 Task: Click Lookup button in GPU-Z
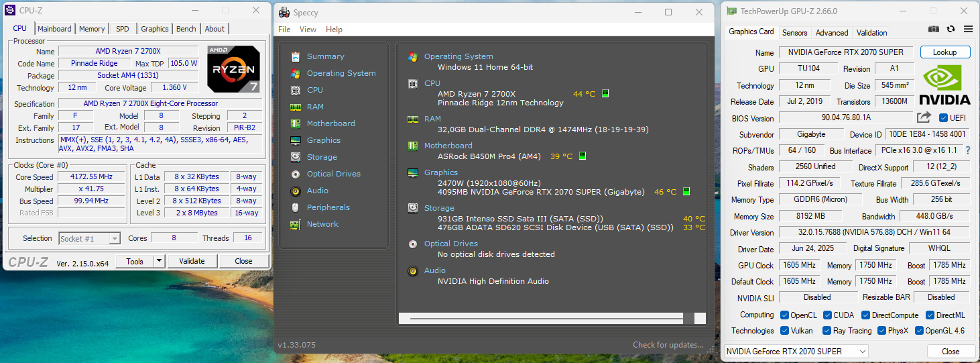click(x=944, y=52)
